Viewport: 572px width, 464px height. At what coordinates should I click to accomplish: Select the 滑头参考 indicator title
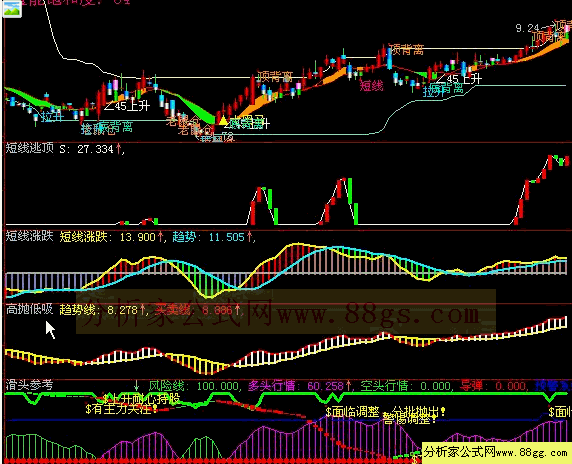[30, 384]
